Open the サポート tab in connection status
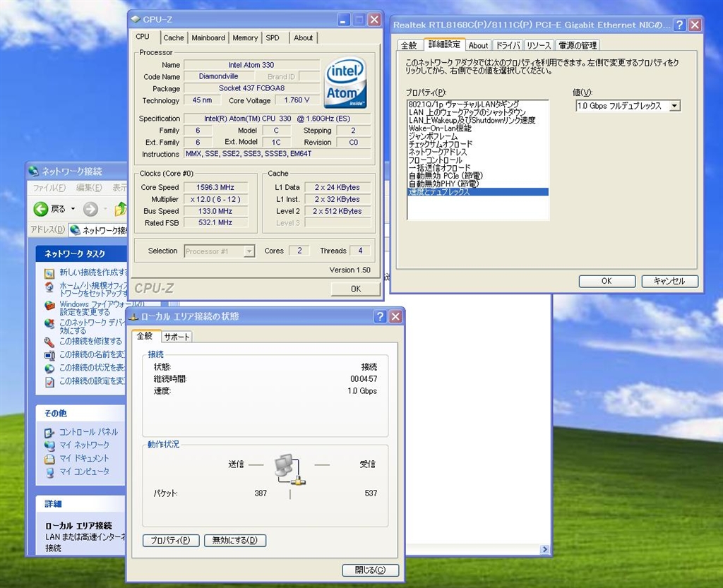723x588 pixels. 177,337
